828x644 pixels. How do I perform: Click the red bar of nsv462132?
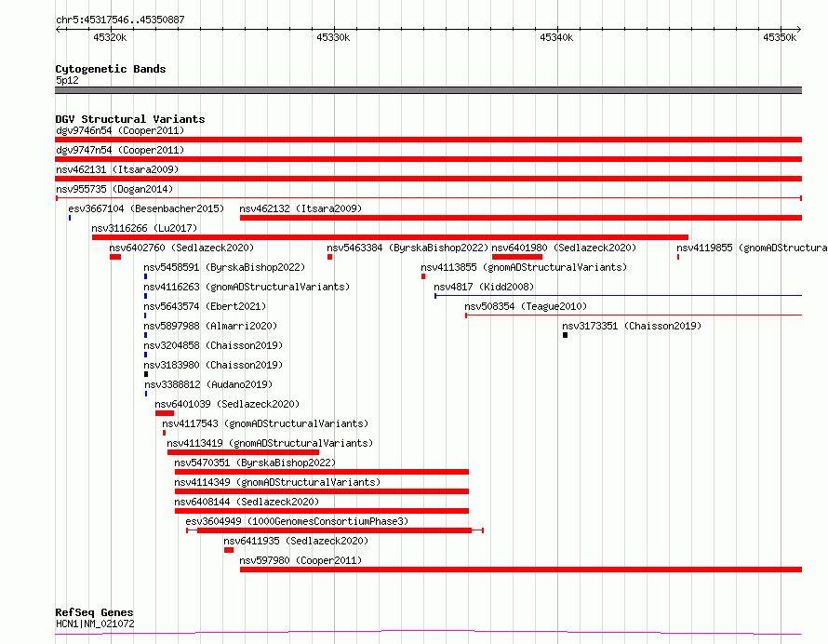[x=521, y=218]
